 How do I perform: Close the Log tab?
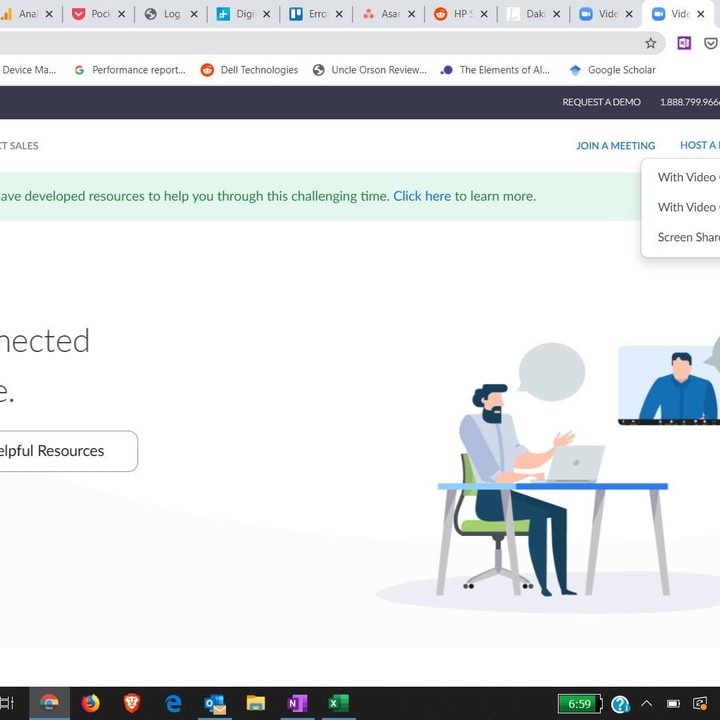coord(194,14)
